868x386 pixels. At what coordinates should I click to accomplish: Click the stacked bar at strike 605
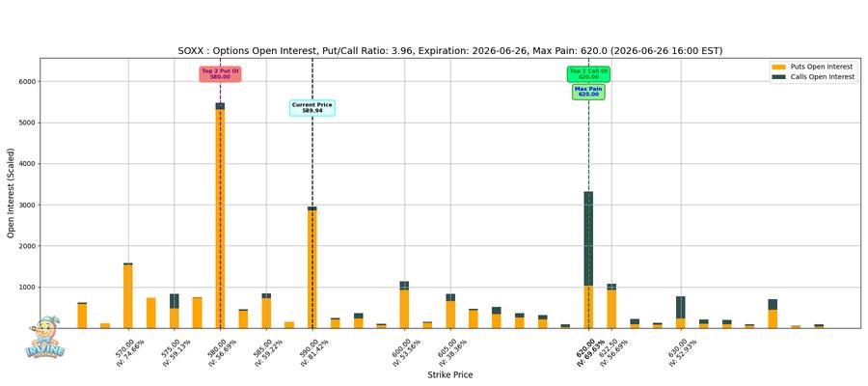pyautogui.click(x=450, y=311)
